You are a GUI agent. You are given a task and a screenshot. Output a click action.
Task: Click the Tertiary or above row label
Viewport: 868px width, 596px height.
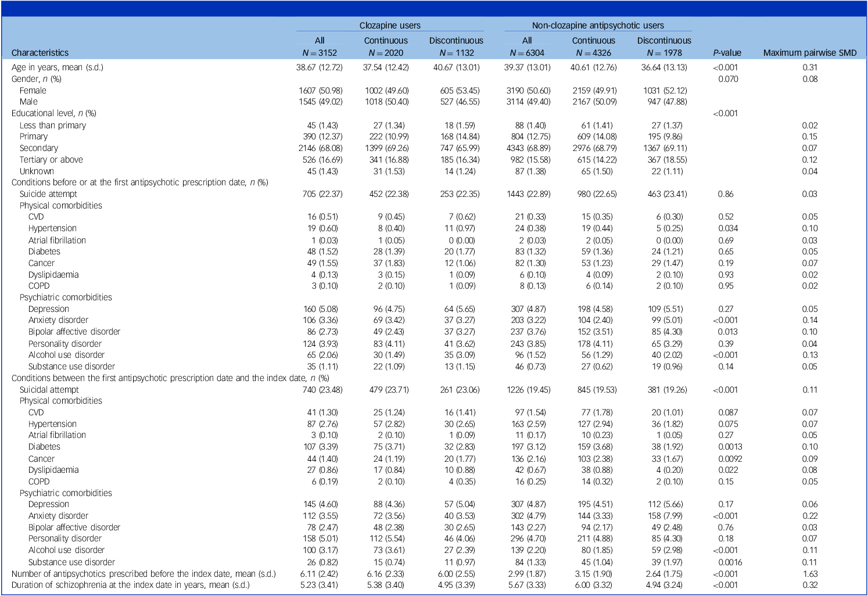[x=51, y=160]
